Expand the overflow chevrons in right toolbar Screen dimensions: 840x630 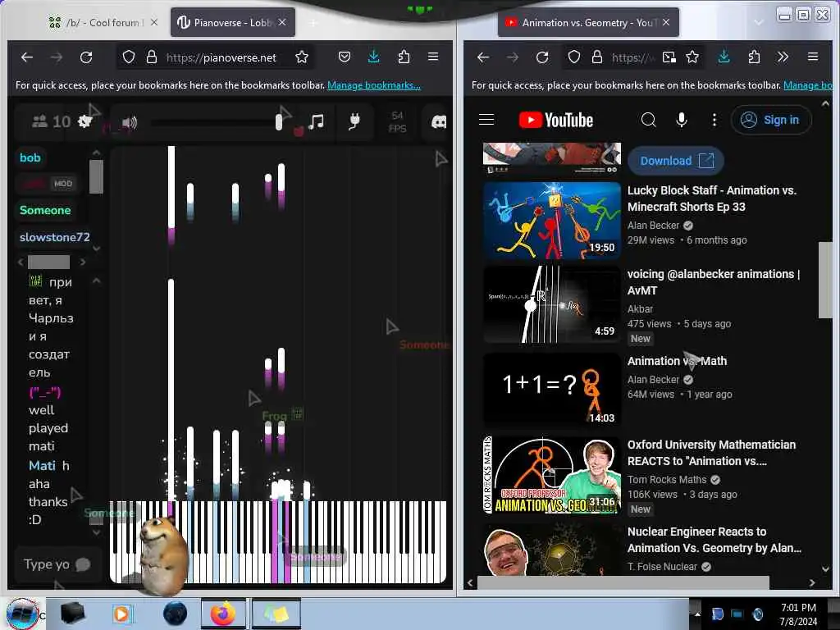point(783,57)
